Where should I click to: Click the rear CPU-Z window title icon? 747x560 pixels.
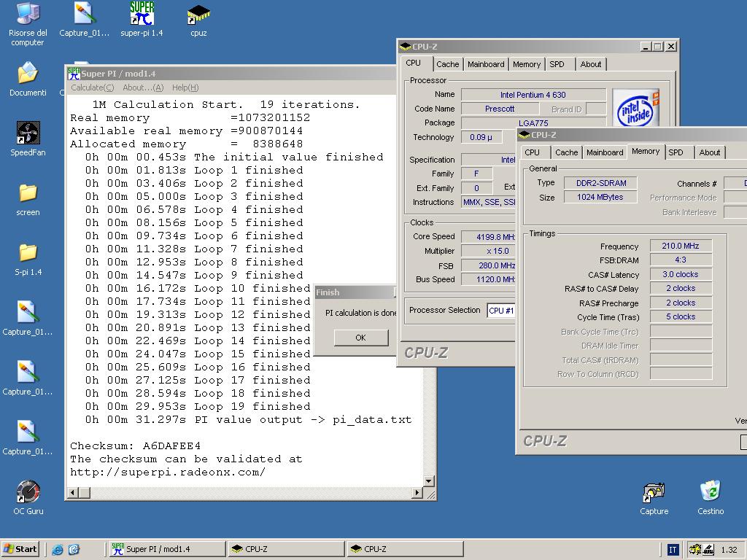click(x=406, y=46)
